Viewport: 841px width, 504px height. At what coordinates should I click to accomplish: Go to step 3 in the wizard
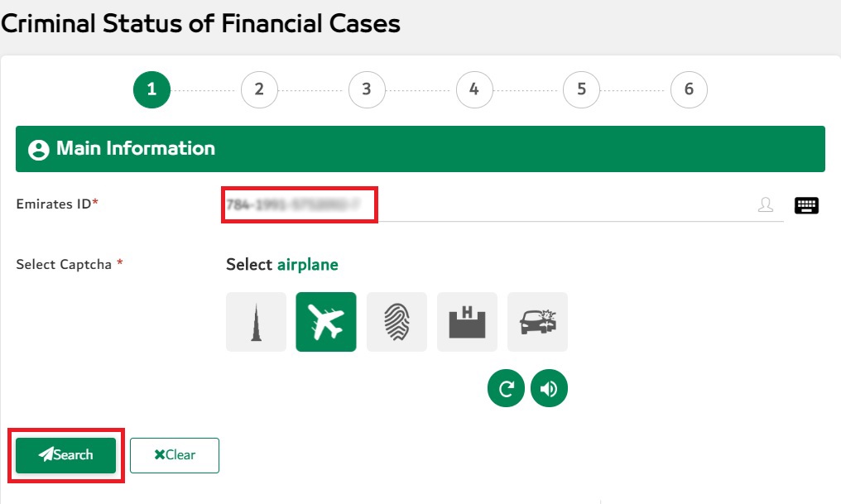[x=367, y=89]
